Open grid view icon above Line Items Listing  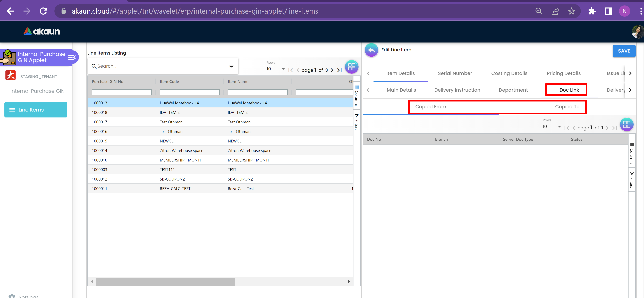coord(352,67)
